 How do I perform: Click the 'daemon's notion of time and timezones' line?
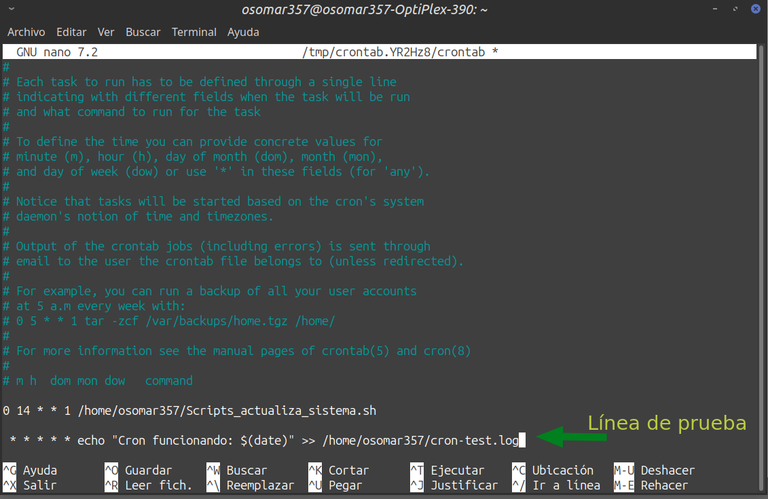[138, 216]
